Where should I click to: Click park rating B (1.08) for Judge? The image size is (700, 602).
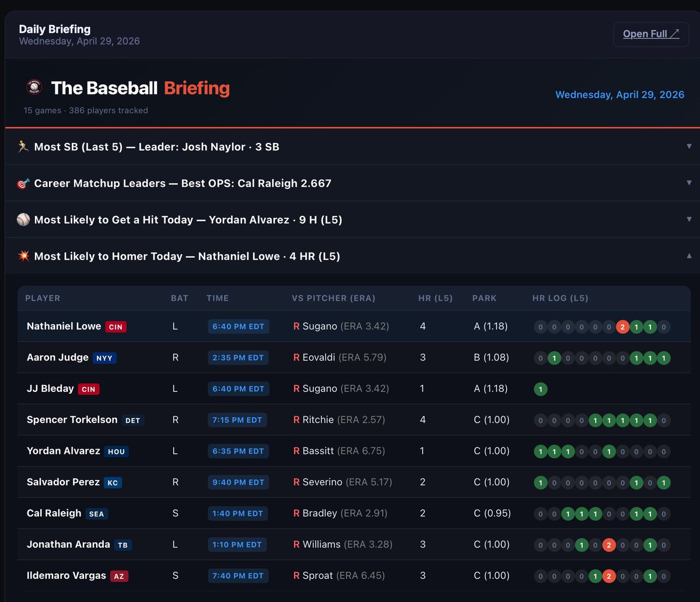tap(491, 357)
